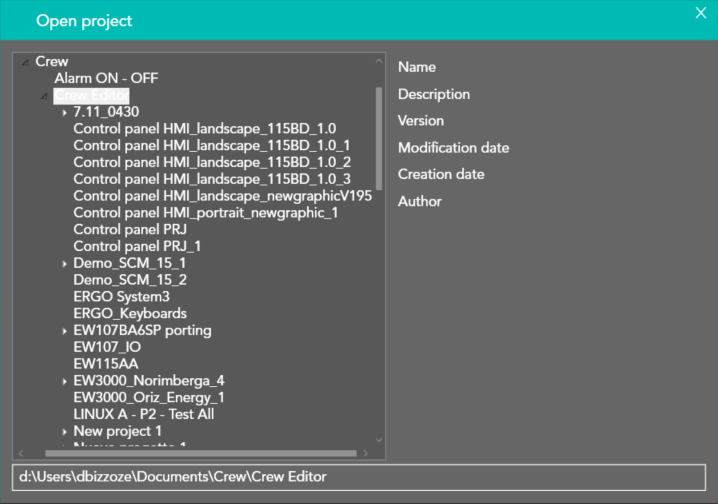Image resolution: width=718 pixels, height=504 pixels.
Task: Expand the New project 1 node
Action: [64, 431]
